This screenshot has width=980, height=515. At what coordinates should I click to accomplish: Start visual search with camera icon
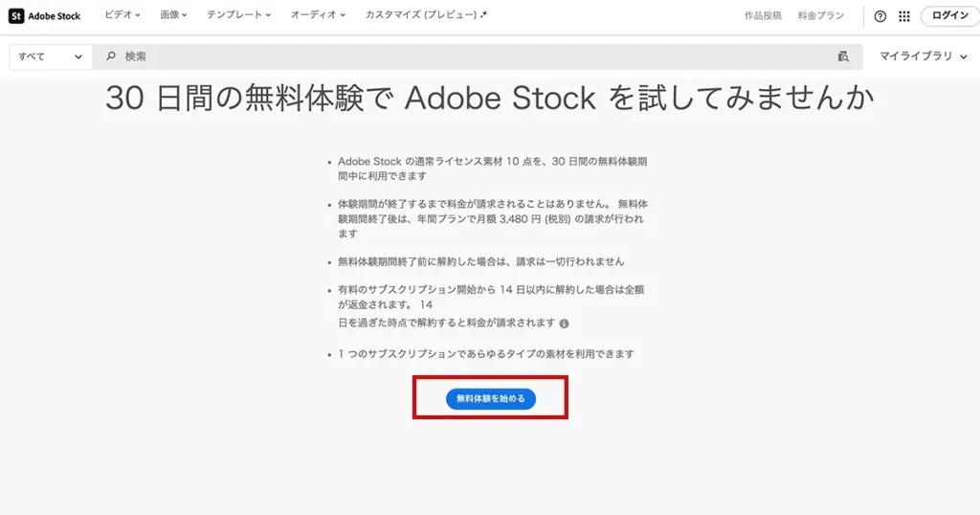[x=843, y=56]
